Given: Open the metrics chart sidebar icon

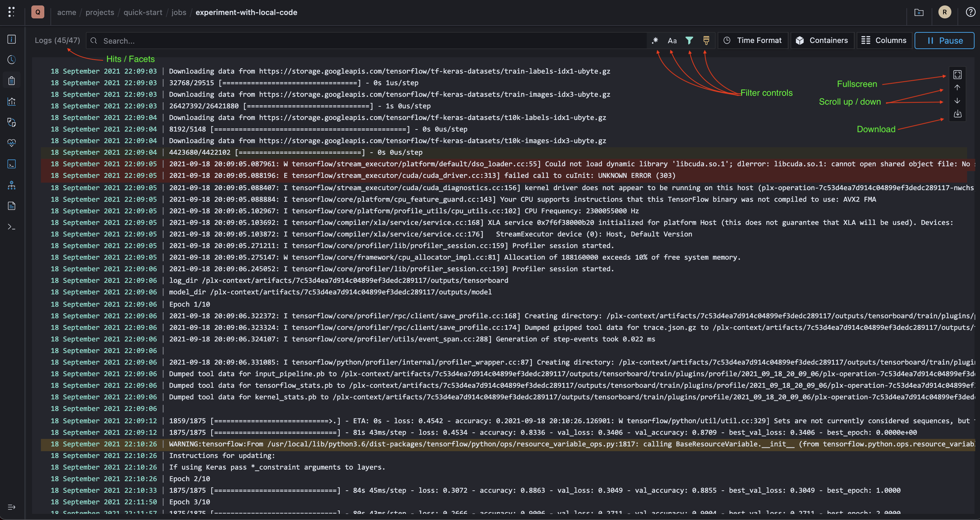Looking at the screenshot, I should coord(12,102).
